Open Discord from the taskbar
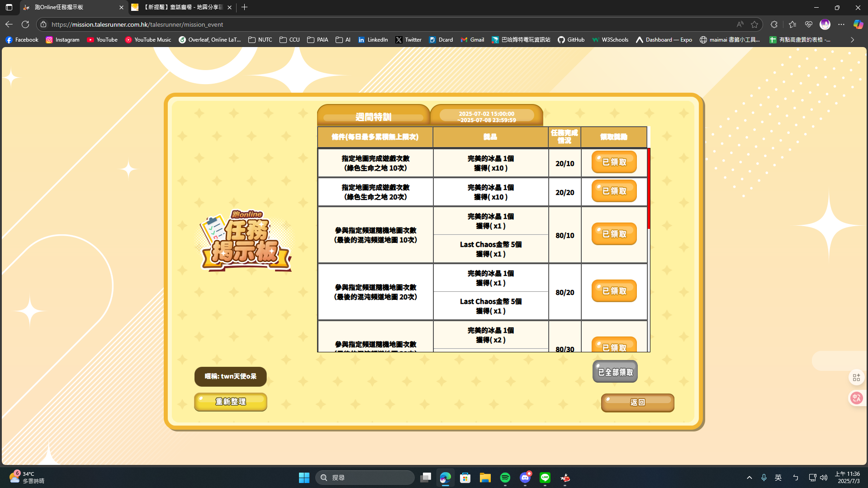Image resolution: width=868 pixels, height=488 pixels. tap(525, 478)
